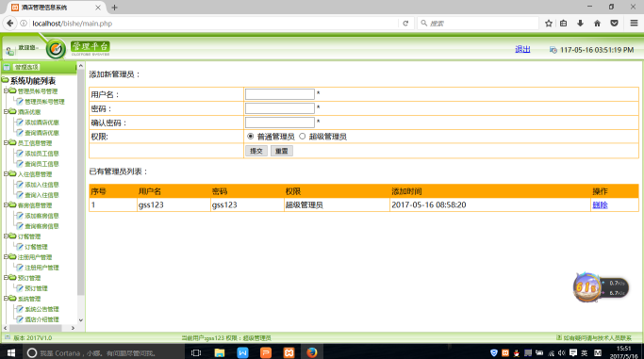Collapse the 预订管理 folder node
Image resolution: width=644 pixels, height=359 pixels.
[6, 278]
